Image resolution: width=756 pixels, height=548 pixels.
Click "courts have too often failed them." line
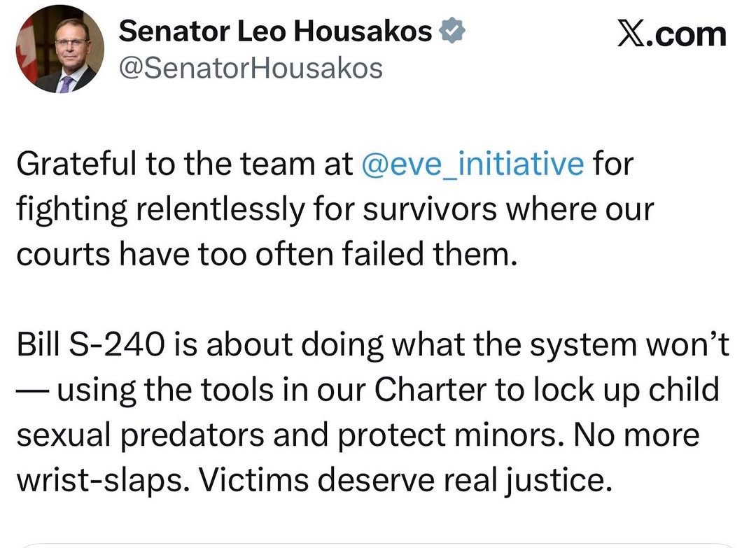point(266,254)
